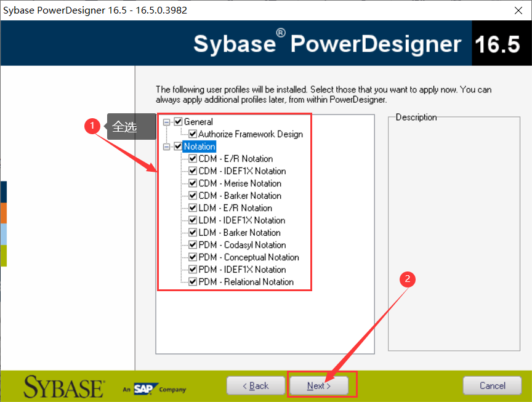The width and height of the screenshot is (532, 402).
Task: Uncheck PDM - Codasyl Notation
Action: [x=193, y=245]
